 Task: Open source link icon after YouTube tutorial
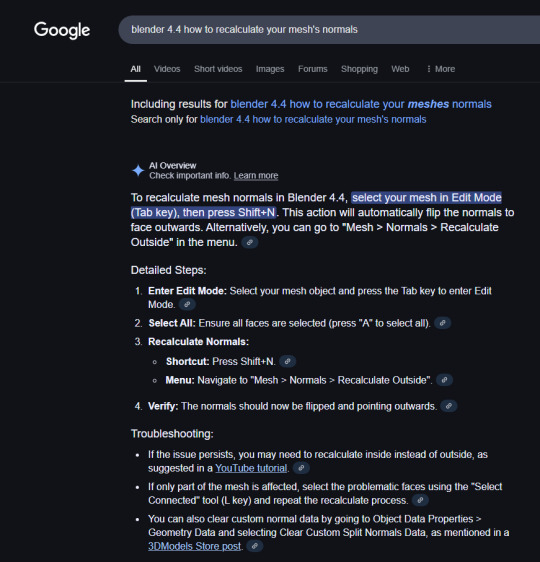301,468
